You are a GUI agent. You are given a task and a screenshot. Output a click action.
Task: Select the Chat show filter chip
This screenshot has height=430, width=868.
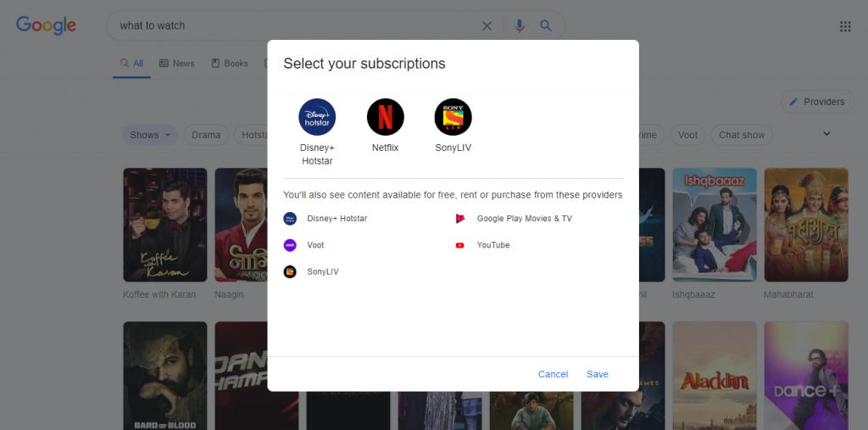click(x=741, y=135)
